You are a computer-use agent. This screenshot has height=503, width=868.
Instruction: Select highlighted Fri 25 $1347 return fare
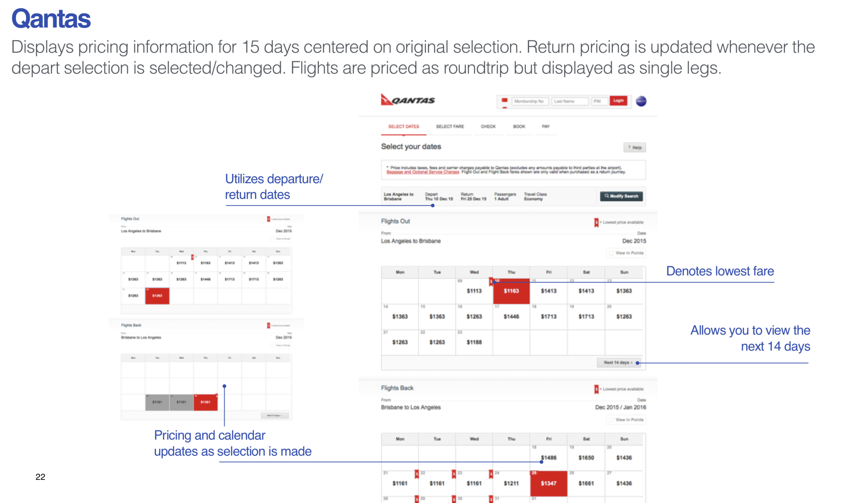pyautogui.click(x=548, y=484)
